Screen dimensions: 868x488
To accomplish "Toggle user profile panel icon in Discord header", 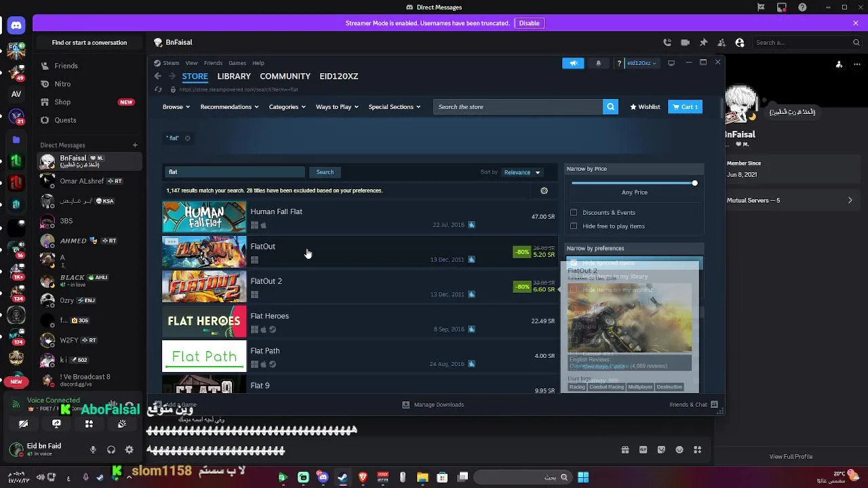I will (x=740, y=42).
